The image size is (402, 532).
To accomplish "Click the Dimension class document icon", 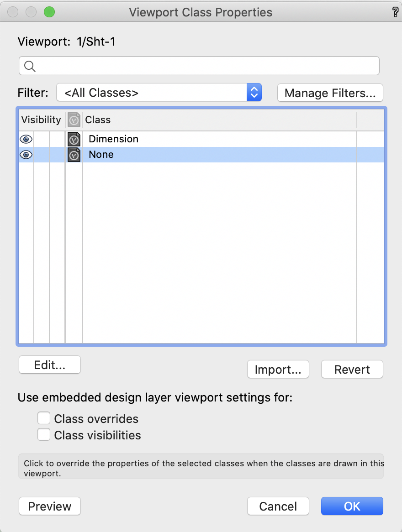I will point(74,139).
